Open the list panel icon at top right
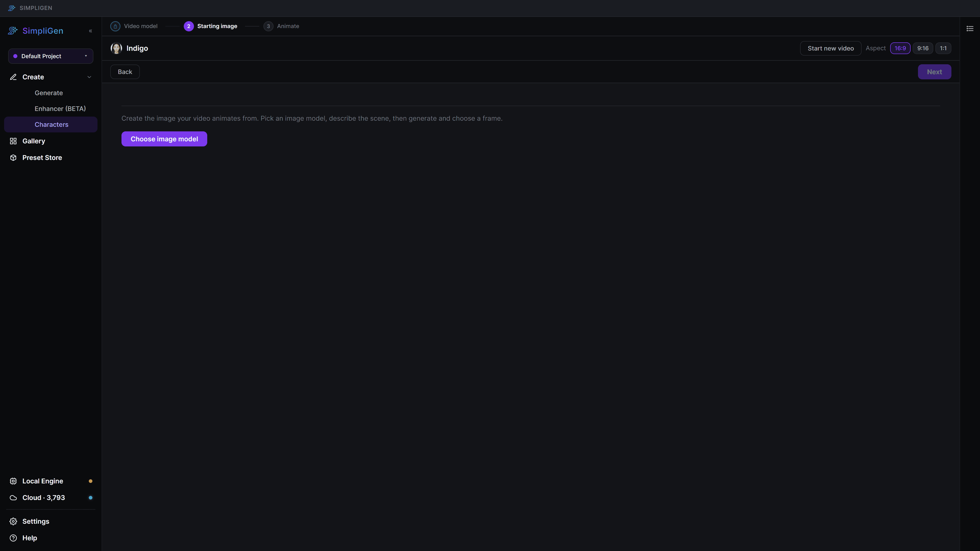This screenshot has height=551, width=980. [x=970, y=29]
